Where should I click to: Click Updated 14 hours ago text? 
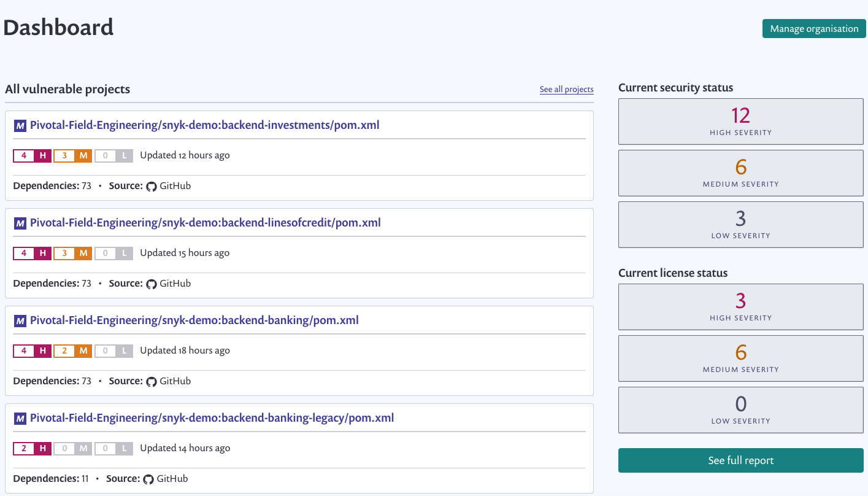185,448
